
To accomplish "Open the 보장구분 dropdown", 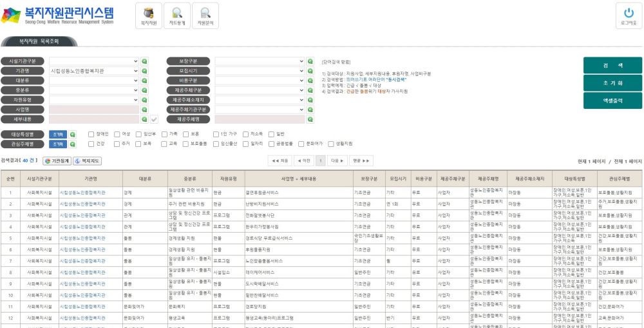I will (260, 61).
